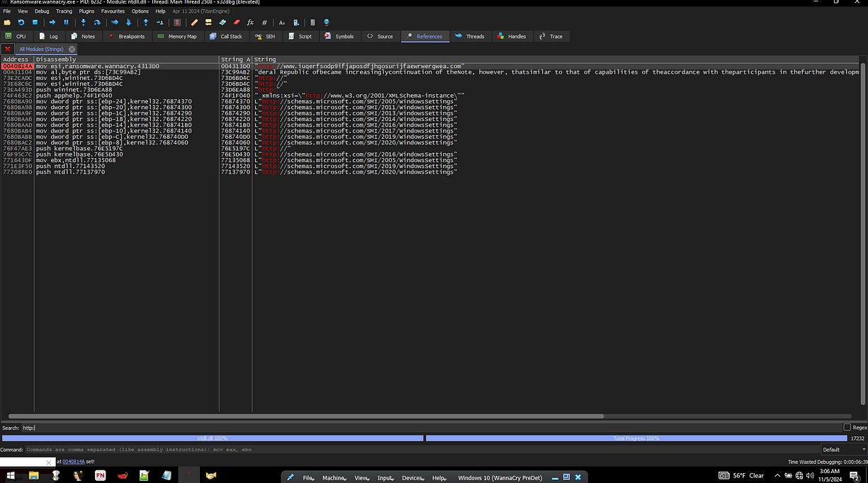Click the Run to User Code icon
The image size is (868, 483).
point(159,23)
